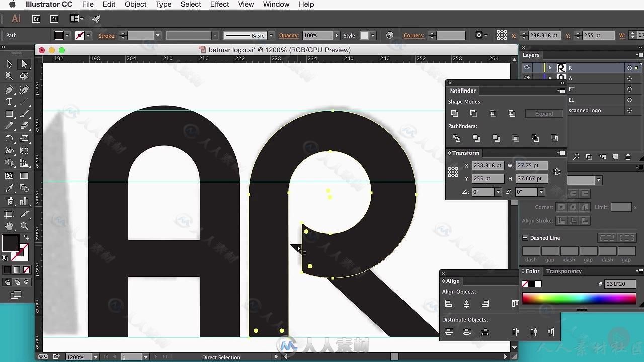Select the Eraser tool
Screen dimensions: 644x362
click(24, 126)
